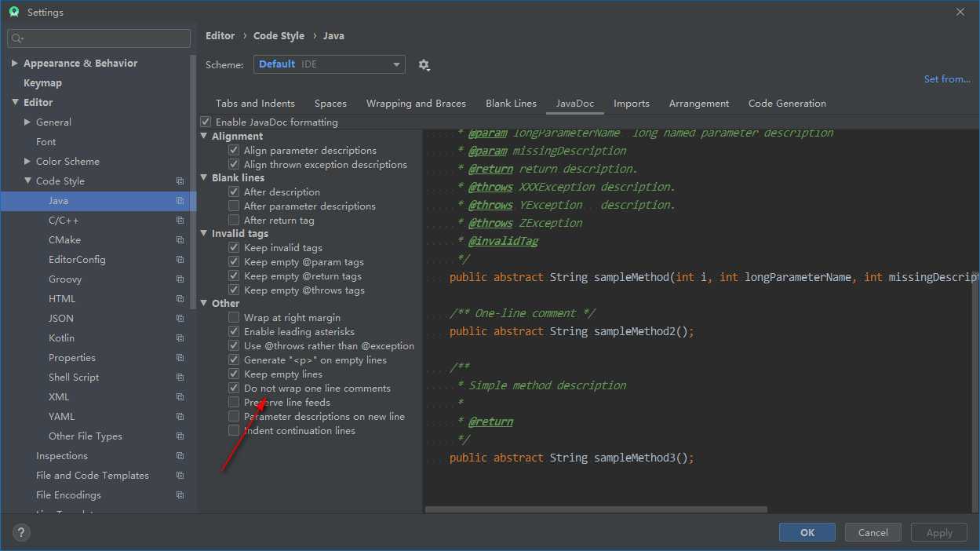Click the Apply button
The height and width of the screenshot is (551, 980).
pyautogui.click(x=939, y=532)
